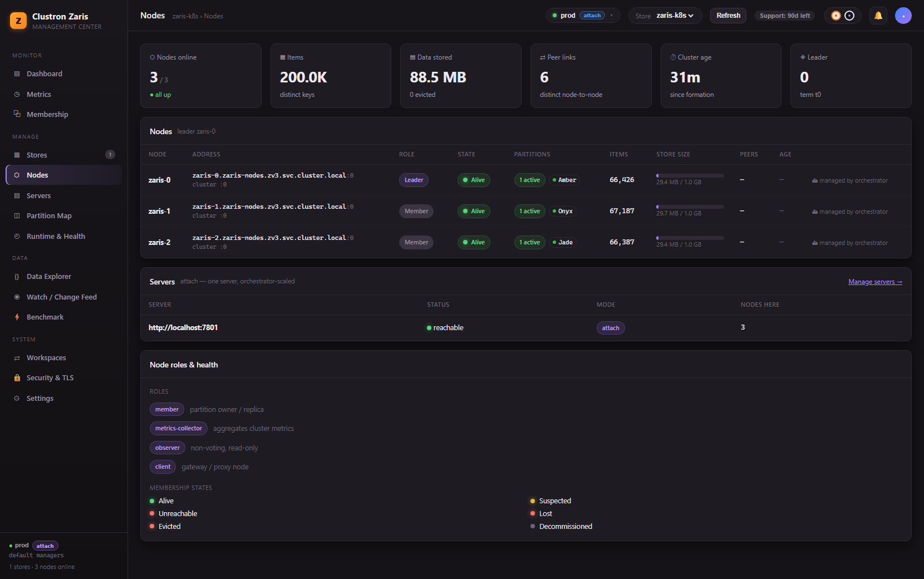Screen dimensions: 924x579
Task: Open the Data Explorer
Action: [63, 277]
